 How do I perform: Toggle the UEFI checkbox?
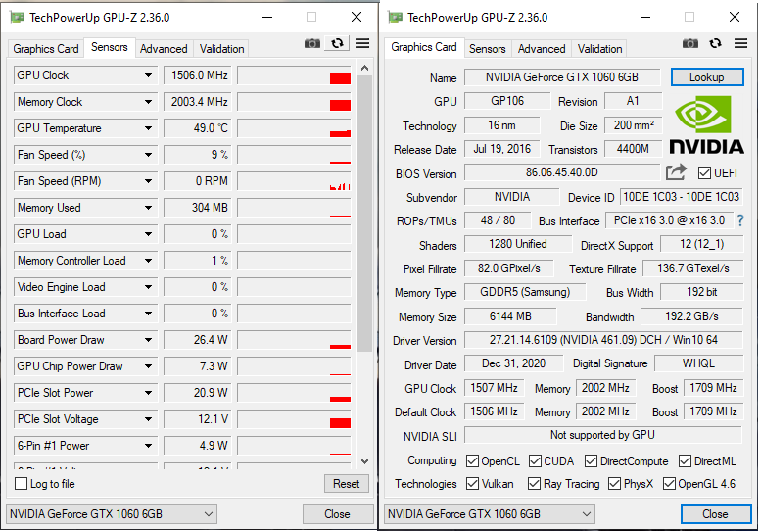pos(704,172)
